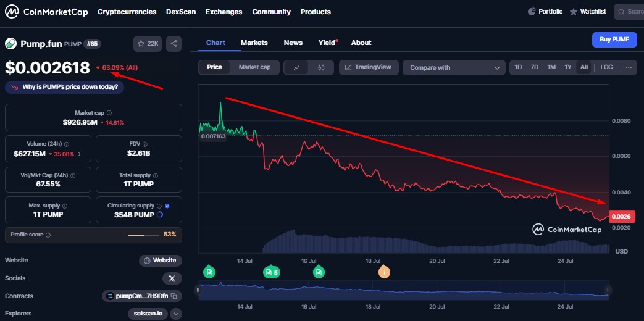Open the X social profile icon
644x321 pixels.
click(172, 278)
